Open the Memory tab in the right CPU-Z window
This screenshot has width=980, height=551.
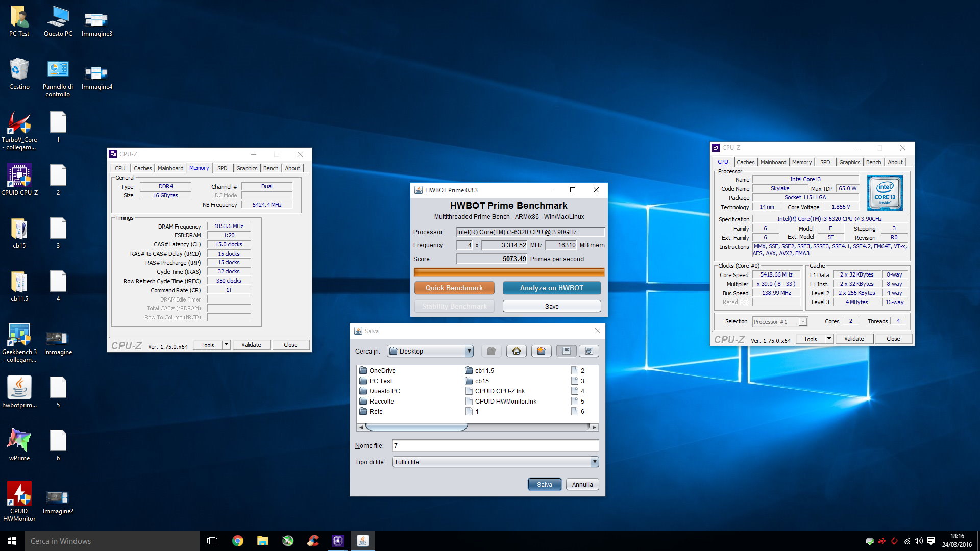point(802,162)
